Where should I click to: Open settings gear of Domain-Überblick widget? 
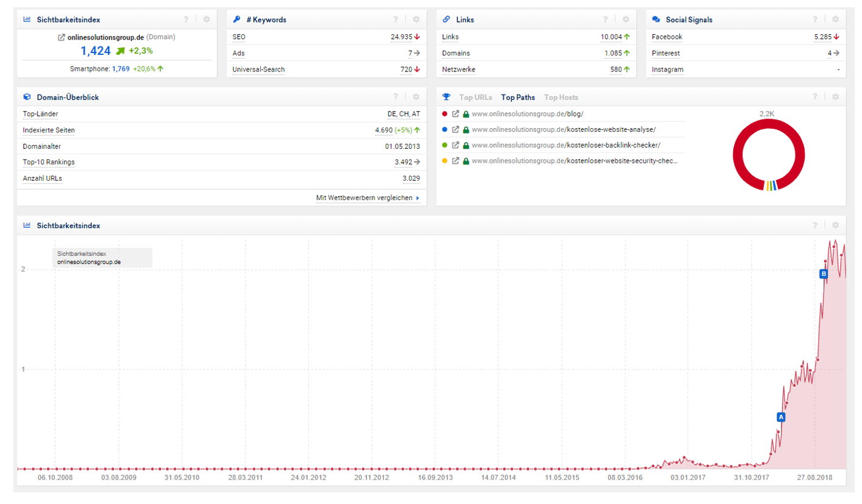point(416,96)
